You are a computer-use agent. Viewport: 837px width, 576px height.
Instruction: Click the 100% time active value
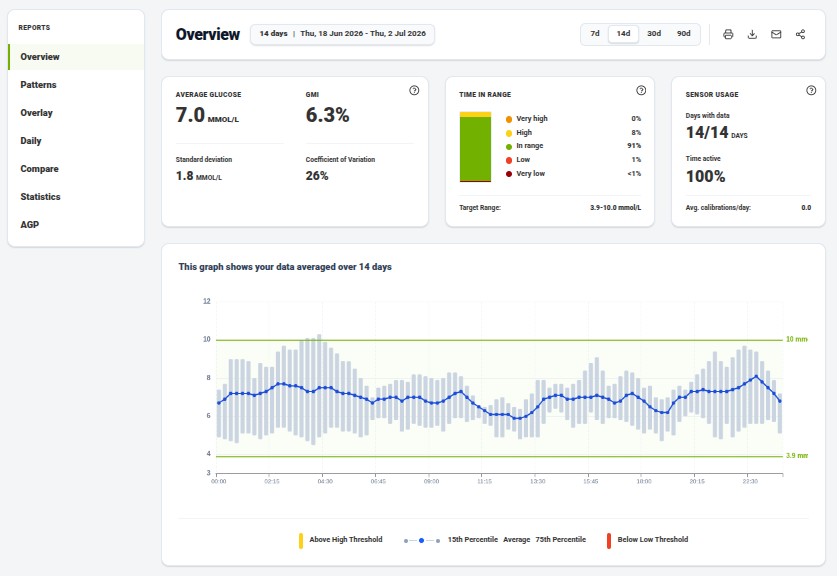tap(705, 176)
